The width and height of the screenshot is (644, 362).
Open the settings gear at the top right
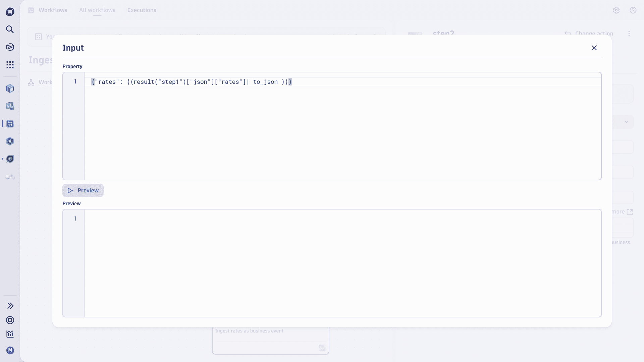pos(616,10)
